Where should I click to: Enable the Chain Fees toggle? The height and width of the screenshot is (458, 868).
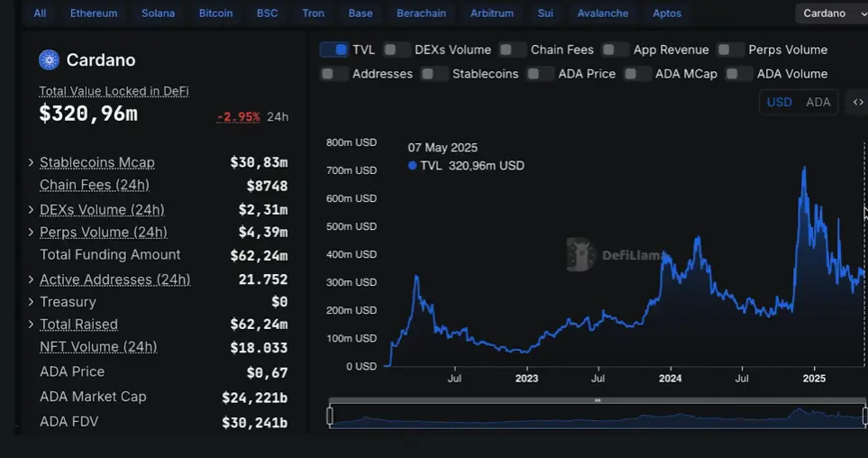coord(512,50)
